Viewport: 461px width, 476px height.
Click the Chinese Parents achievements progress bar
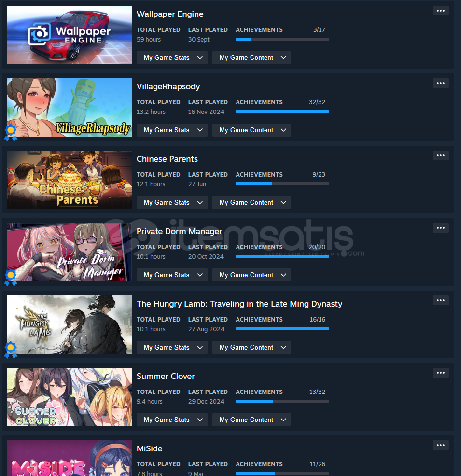tap(282, 184)
